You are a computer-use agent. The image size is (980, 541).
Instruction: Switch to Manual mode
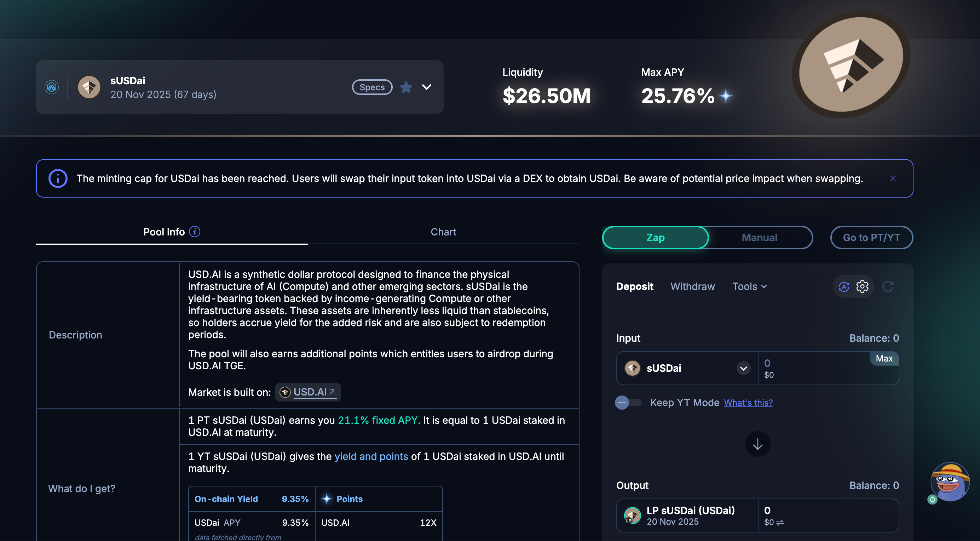[x=759, y=238]
